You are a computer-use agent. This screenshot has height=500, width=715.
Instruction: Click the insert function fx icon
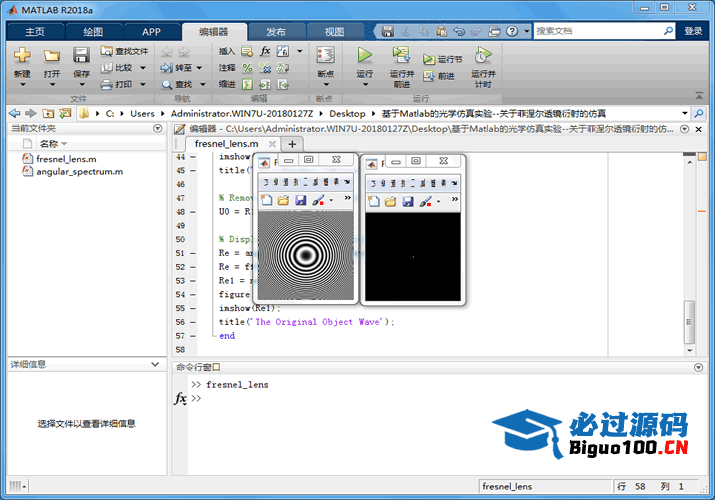click(265, 51)
